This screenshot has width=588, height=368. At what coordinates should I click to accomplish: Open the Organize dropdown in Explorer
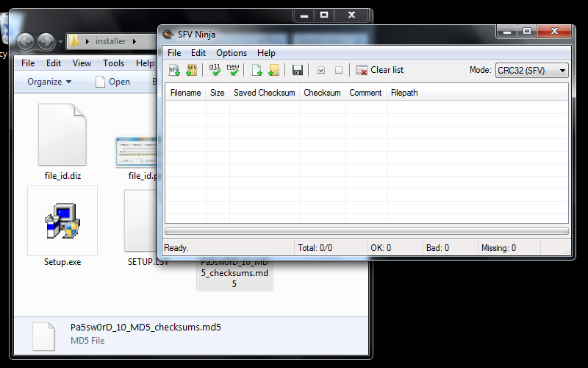(49, 82)
